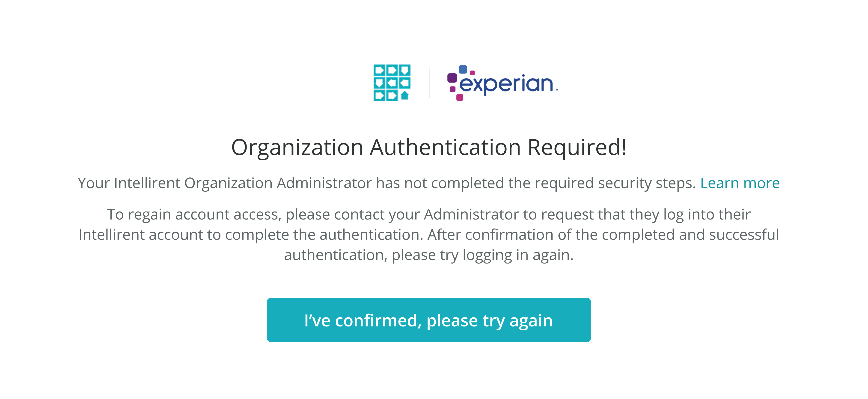
Task: Click the small pink dot near the Experian 'e'
Action: point(473,73)
